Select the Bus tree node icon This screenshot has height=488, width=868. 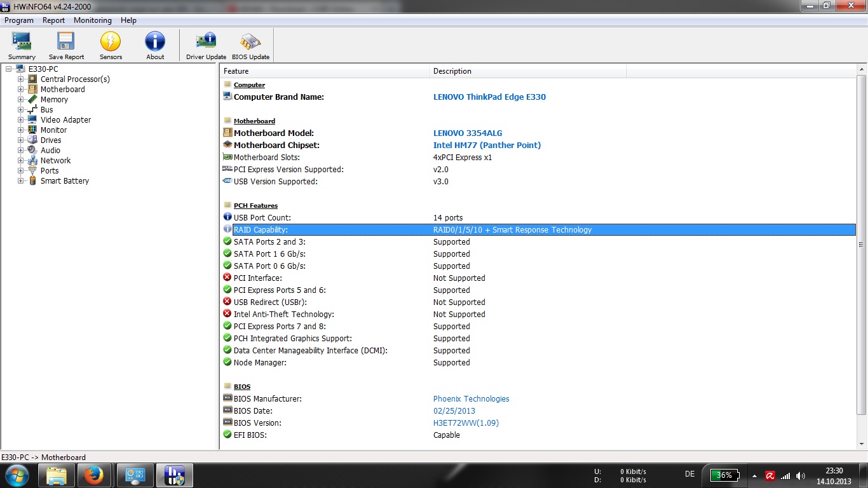click(32, 109)
